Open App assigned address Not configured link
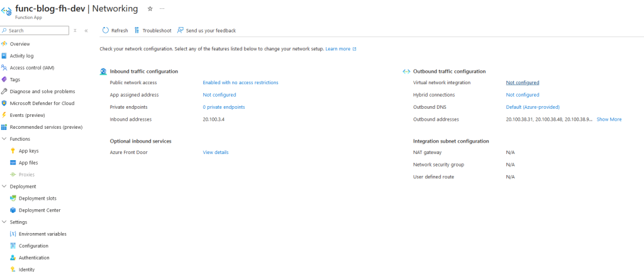The height and width of the screenshot is (272, 644). [219, 95]
